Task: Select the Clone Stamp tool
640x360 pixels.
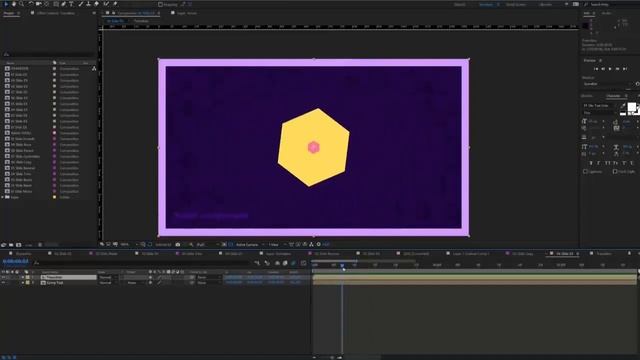Action: point(89,4)
